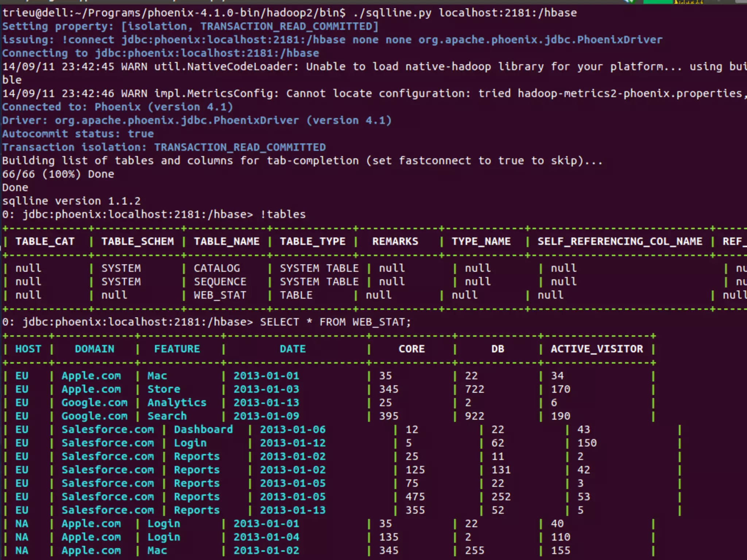
Task: Click the 'Building list of tables' line
Action: [302, 161]
